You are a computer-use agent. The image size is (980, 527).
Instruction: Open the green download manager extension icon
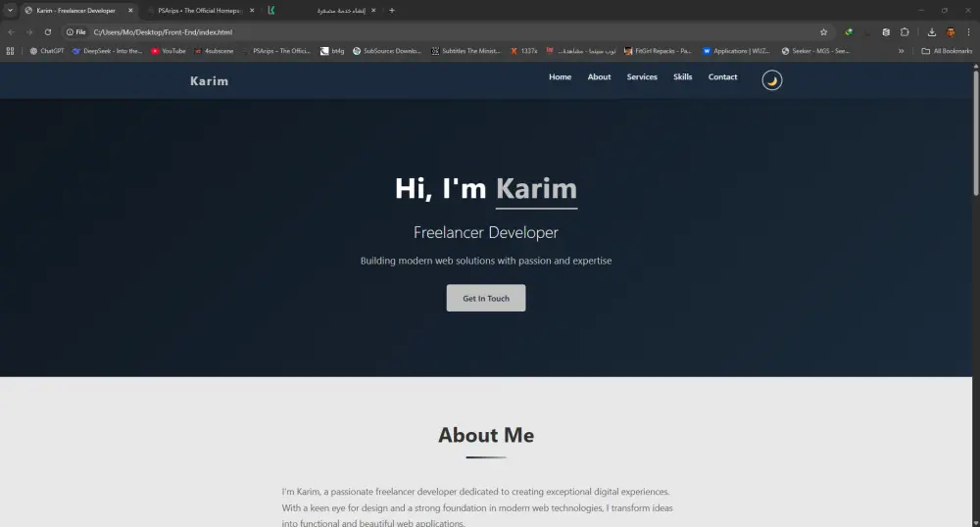[849, 32]
